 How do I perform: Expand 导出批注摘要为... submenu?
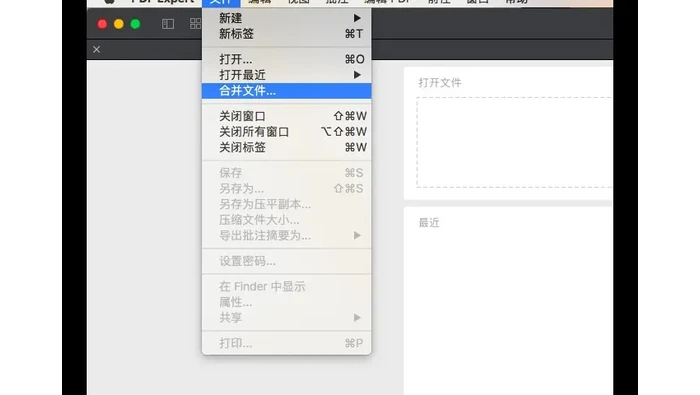[287, 236]
